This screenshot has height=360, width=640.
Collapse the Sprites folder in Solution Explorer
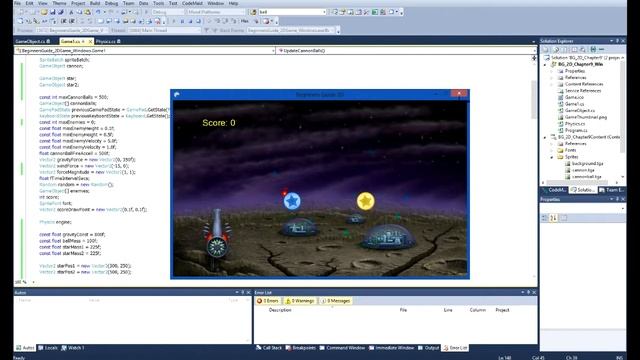click(x=551, y=157)
